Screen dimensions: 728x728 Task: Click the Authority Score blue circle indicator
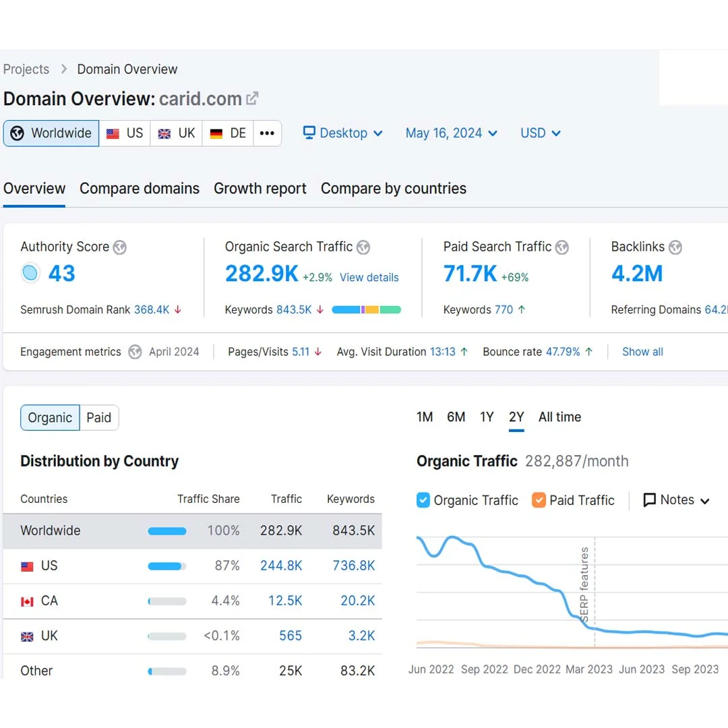pyautogui.click(x=30, y=273)
